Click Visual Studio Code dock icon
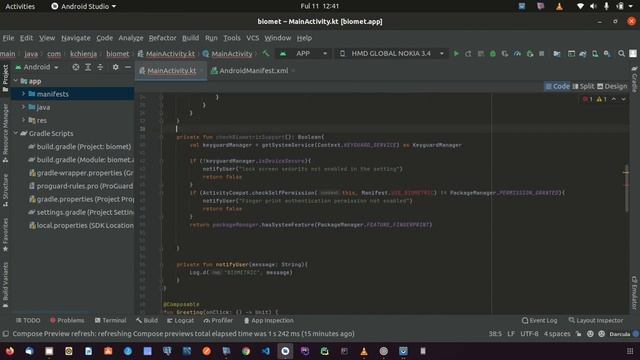The height and width of the screenshot is (360, 640). 266,351
